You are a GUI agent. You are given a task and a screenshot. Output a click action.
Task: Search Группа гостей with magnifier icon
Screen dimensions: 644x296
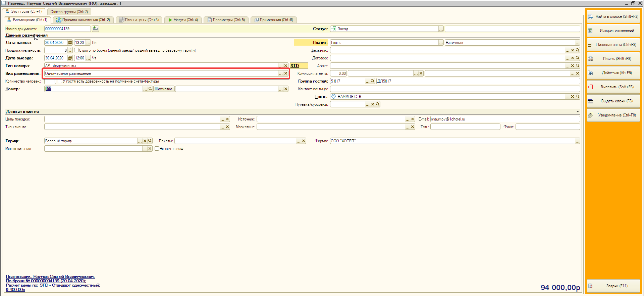coord(373,81)
